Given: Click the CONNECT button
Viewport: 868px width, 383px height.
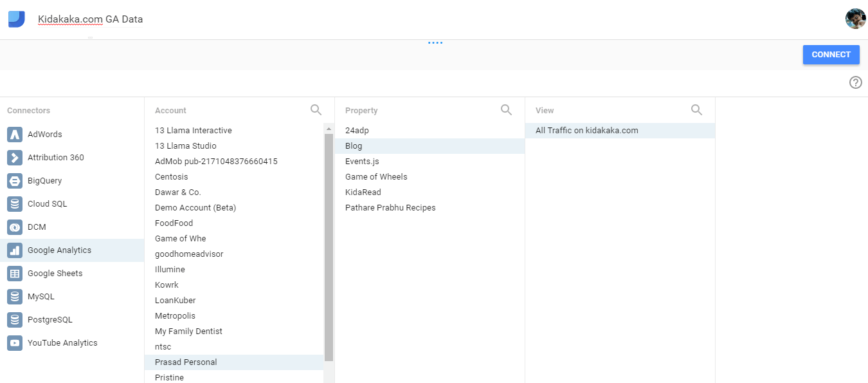Looking at the screenshot, I should 831,55.
